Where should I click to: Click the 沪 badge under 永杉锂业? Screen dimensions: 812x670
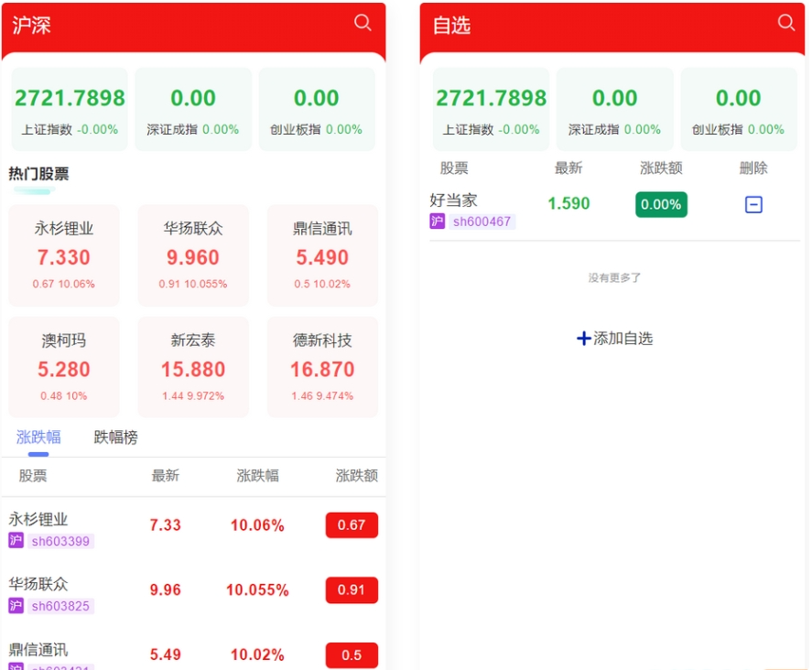(x=15, y=541)
